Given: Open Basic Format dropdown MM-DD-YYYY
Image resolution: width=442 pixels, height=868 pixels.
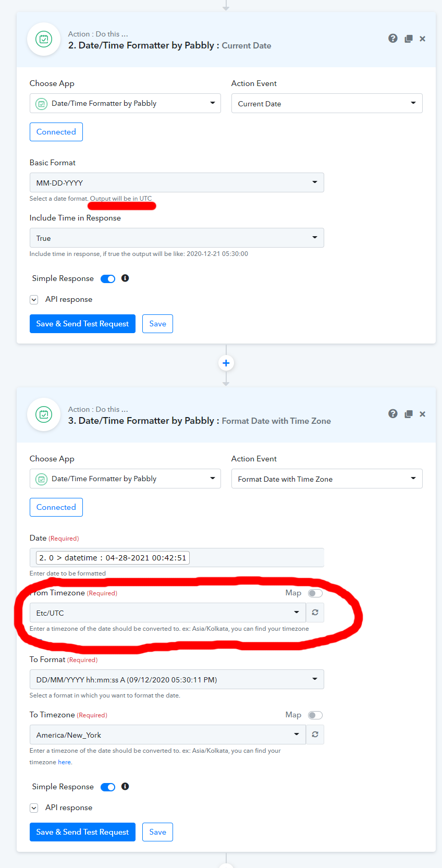Looking at the screenshot, I should point(177,182).
